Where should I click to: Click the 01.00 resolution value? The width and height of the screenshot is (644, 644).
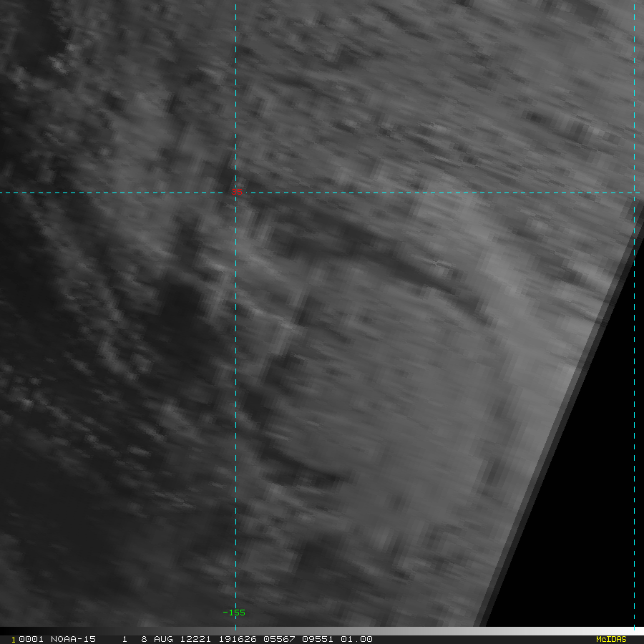pos(356,639)
